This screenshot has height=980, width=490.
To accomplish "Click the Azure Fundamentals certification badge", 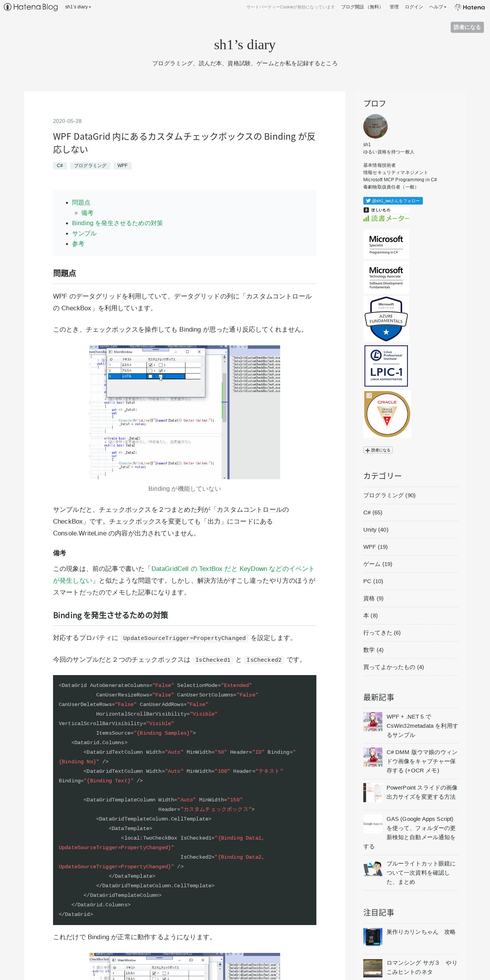I will click(x=386, y=319).
